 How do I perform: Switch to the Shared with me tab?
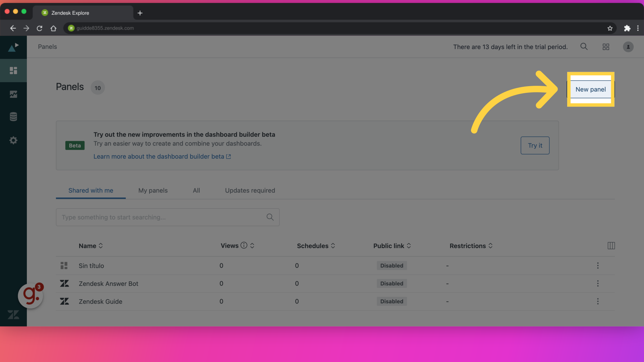[91, 190]
